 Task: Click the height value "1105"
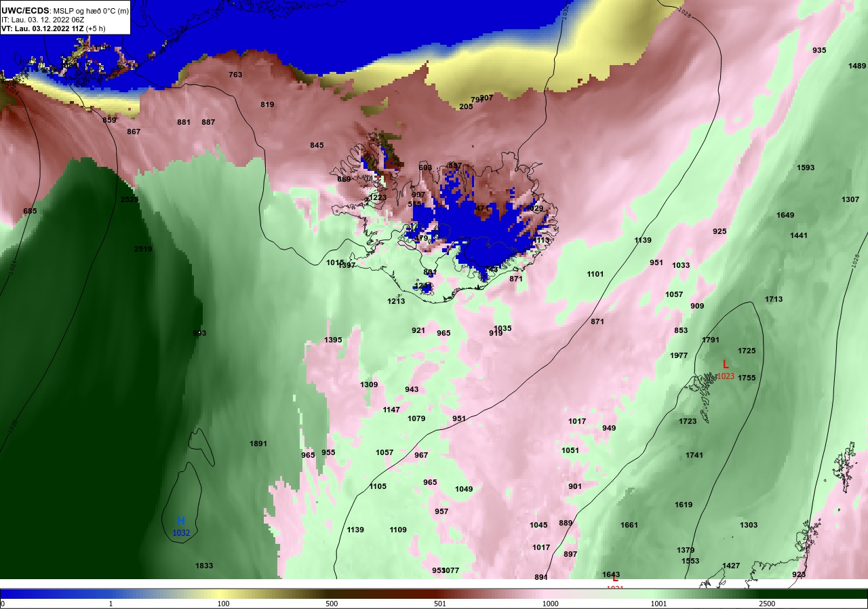378,486
